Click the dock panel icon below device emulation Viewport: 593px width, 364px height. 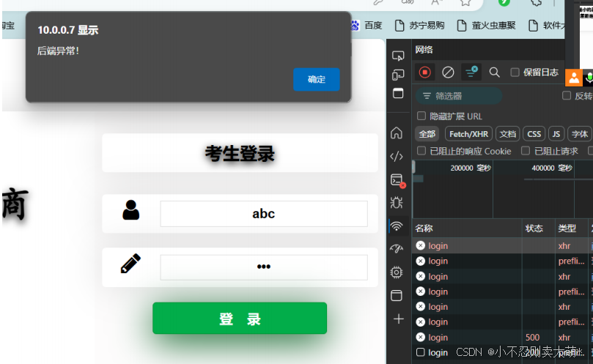398,93
